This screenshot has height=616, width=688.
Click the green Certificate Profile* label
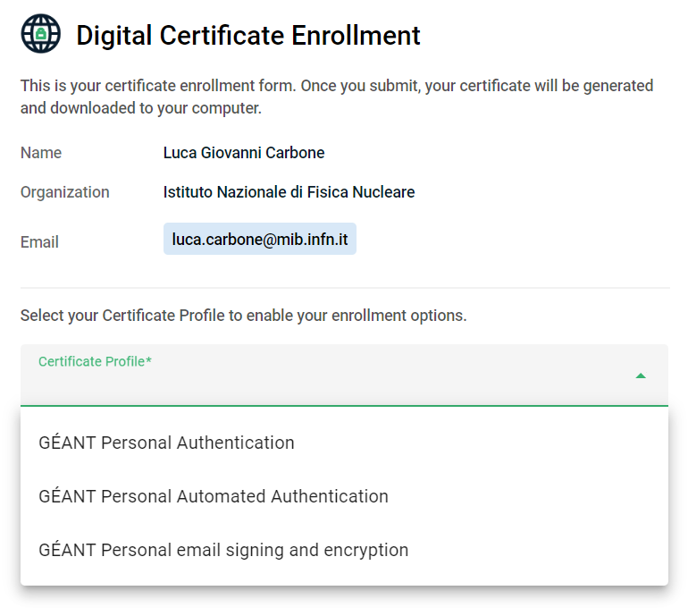pyautogui.click(x=95, y=361)
